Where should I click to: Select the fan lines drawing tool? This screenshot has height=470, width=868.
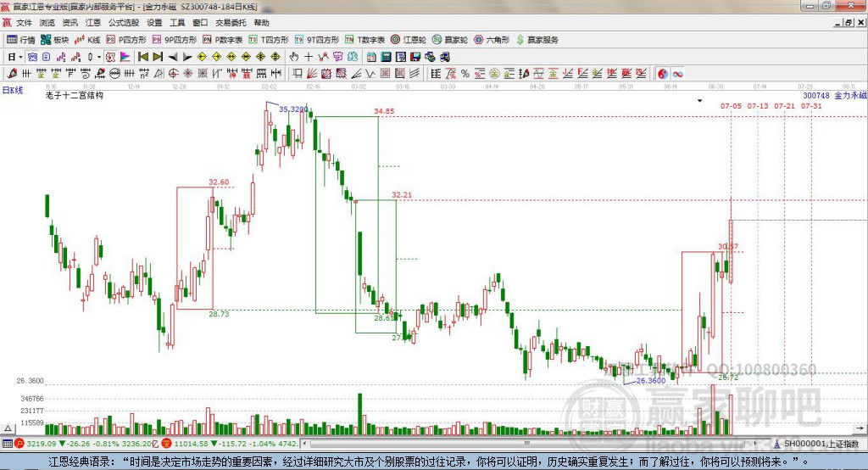[x=312, y=74]
